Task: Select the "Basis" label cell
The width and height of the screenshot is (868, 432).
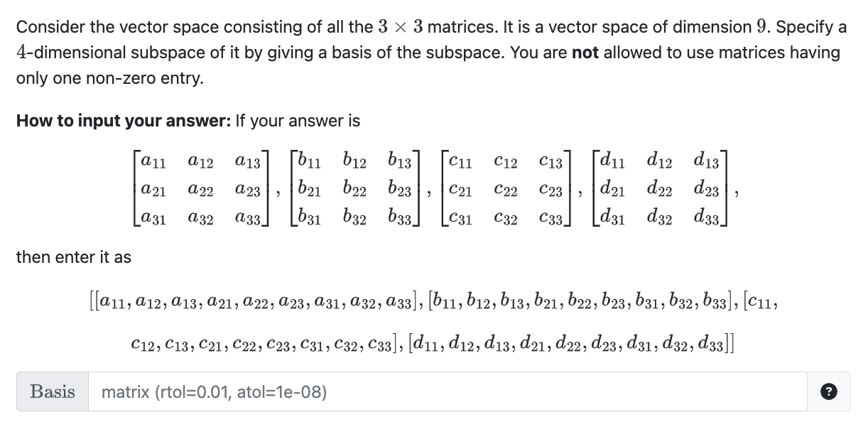Action: click(52, 391)
